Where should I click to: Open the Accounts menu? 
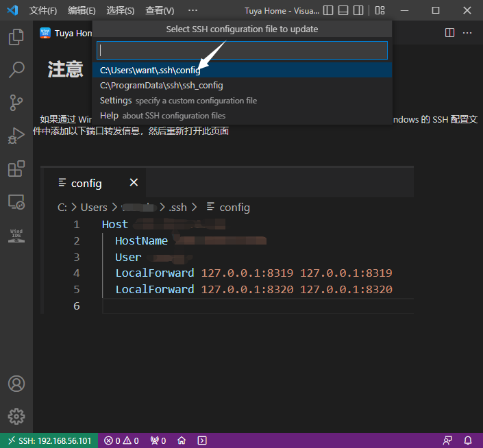coord(16,384)
